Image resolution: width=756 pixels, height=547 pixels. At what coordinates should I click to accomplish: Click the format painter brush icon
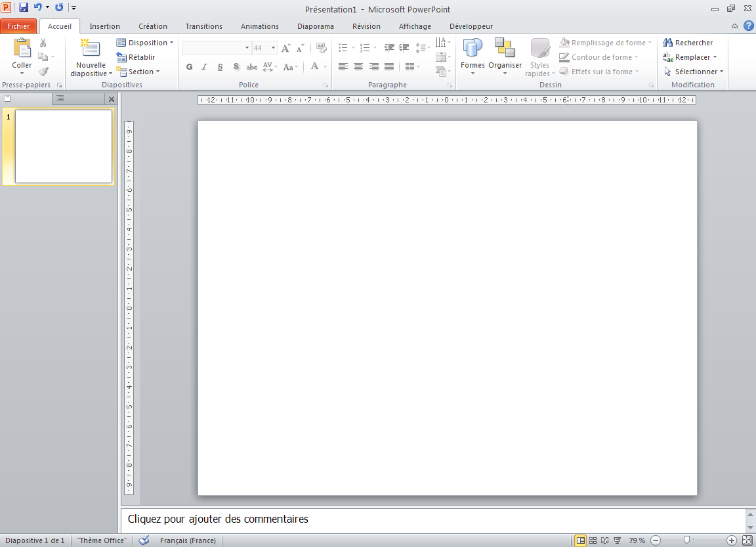click(x=43, y=72)
